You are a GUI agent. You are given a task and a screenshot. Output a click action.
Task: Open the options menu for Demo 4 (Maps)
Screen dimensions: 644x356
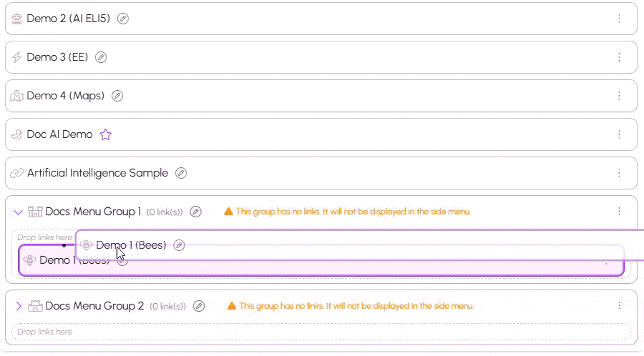pos(620,96)
